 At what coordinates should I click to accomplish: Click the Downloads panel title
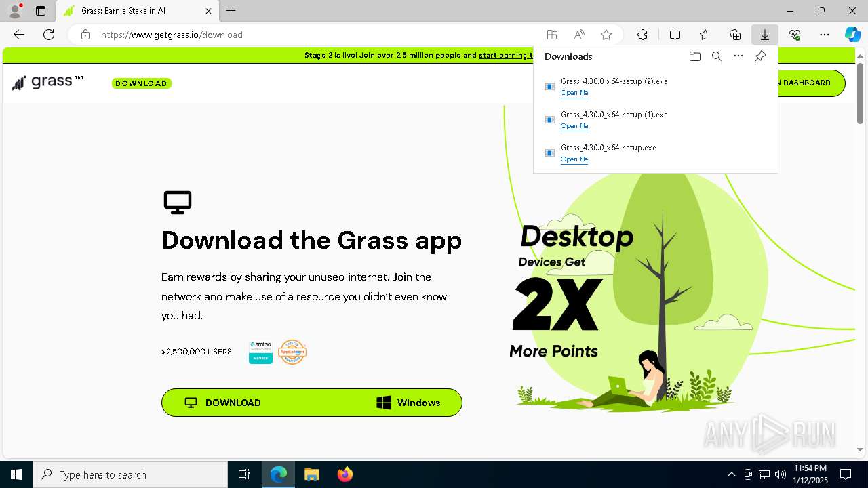tap(568, 56)
